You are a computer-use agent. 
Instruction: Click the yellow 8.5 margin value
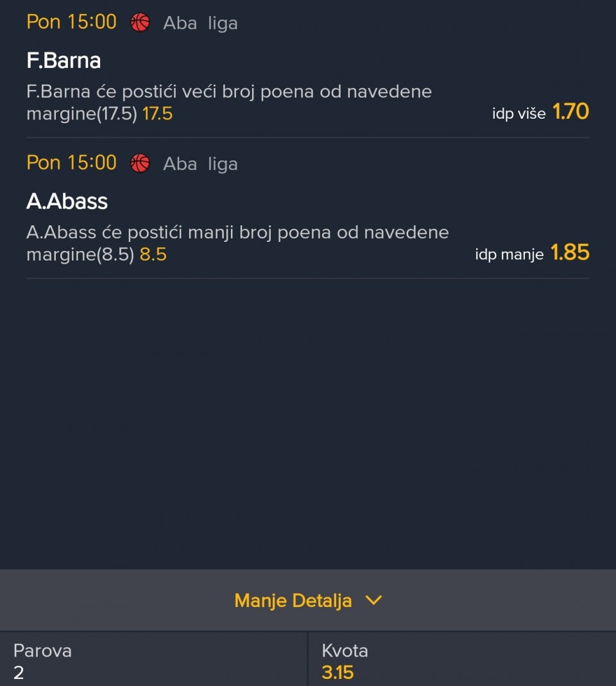point(153,255)
